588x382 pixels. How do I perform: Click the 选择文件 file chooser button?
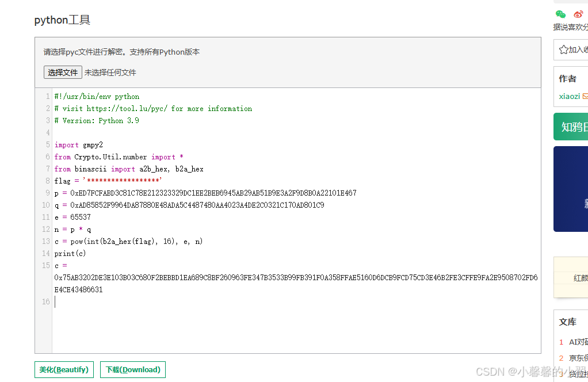(63, 72)
